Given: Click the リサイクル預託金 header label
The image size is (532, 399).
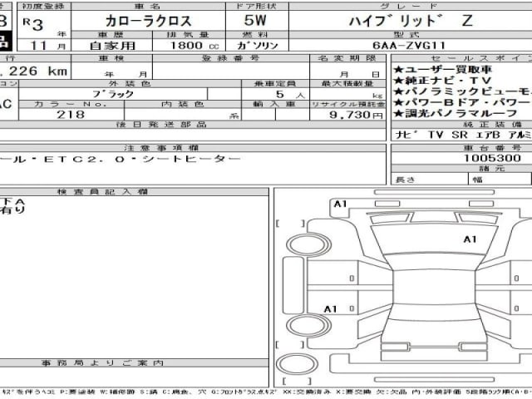Looking at the screenshot, I should click(x=348, y=104).
